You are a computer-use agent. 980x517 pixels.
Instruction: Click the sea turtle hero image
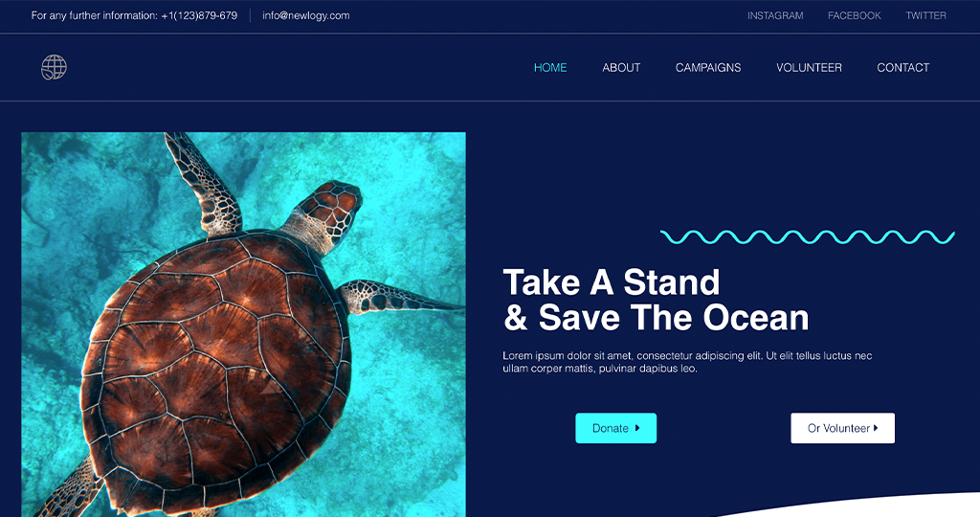pyautogui.click(x=243, y=325)
